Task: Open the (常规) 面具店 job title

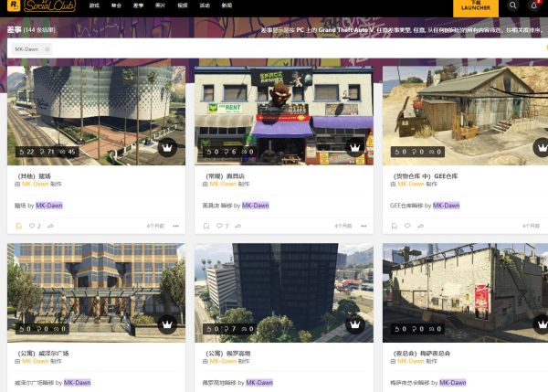Action: (225, 175)
